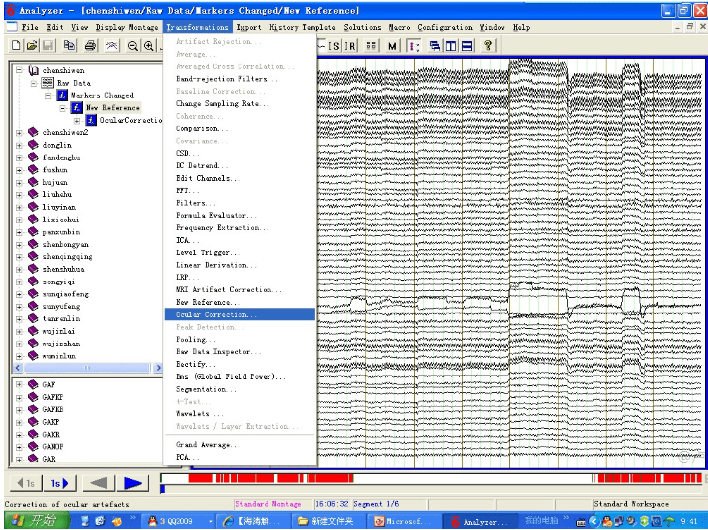
Task: Collapse the Markers Changed node
Action: click(x=48, y=96)
